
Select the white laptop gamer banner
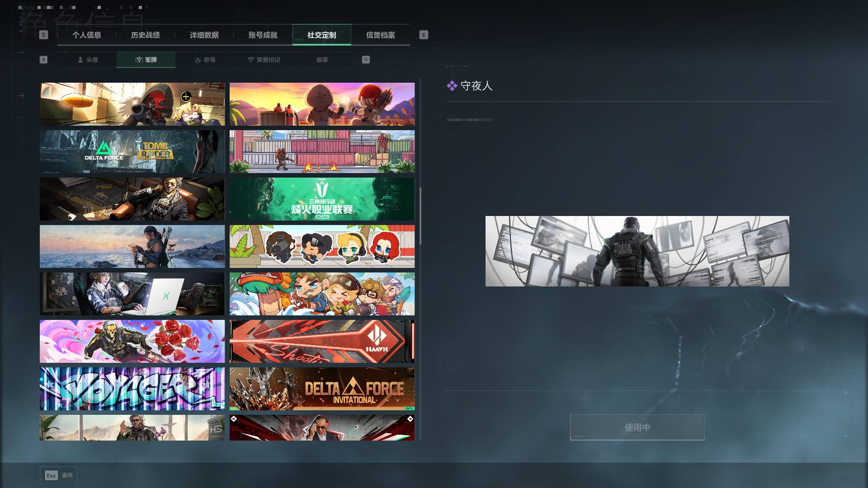[132, 294]
